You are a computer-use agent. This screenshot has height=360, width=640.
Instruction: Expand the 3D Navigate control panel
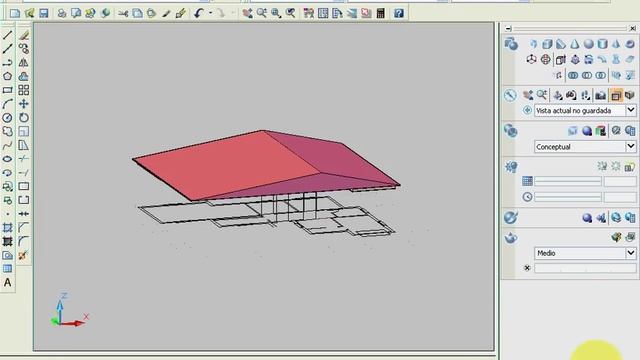[x=510, y=96]
